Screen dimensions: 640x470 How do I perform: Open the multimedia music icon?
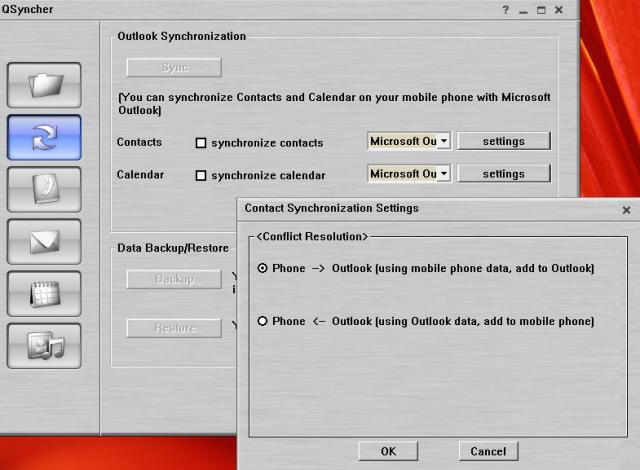pyautogui.click(x=44, y=346)
